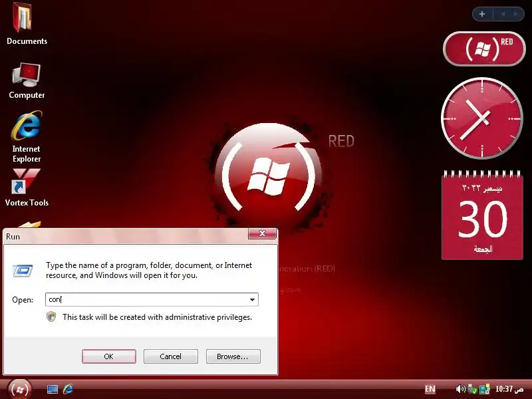Open Internet Explorer from quick launch

(68, 389)
